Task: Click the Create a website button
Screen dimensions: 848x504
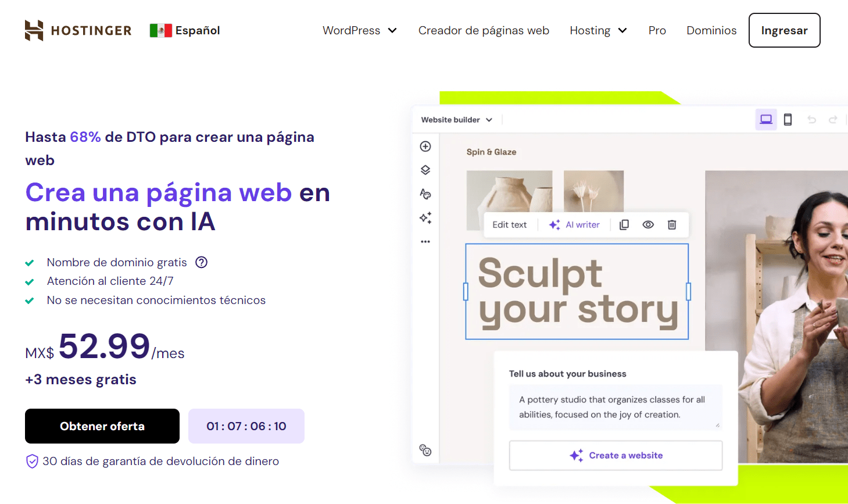Action: click(616, 455)
